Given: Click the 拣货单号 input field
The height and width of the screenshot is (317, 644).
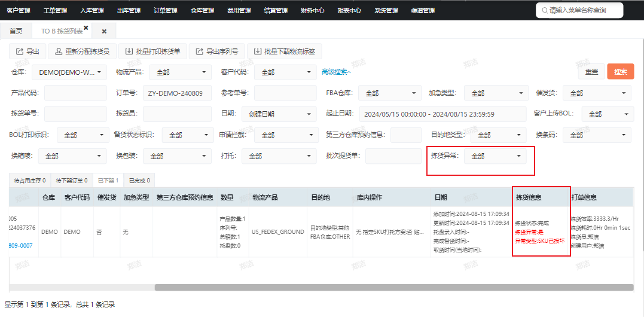Looking at the screenshot, I should tap(75, 114).
